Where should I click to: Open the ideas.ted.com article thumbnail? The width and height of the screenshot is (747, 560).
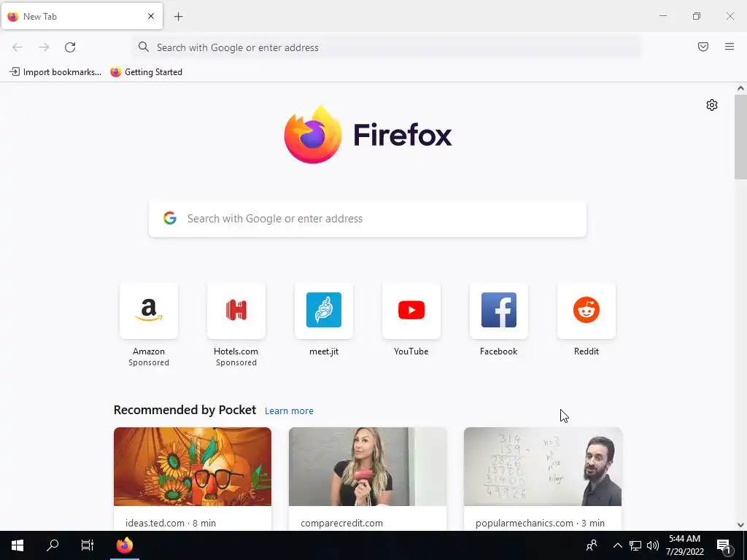[193, 467]
